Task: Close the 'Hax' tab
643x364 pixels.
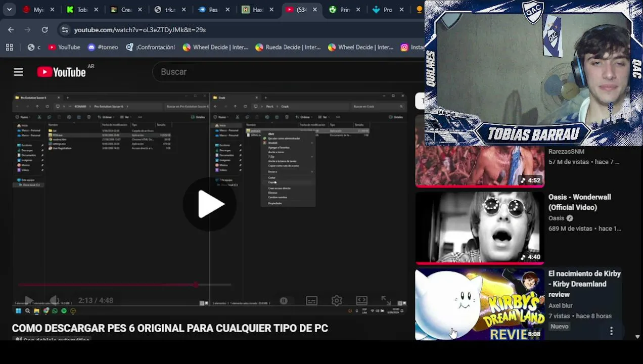Action: click(x=271, y=10)
